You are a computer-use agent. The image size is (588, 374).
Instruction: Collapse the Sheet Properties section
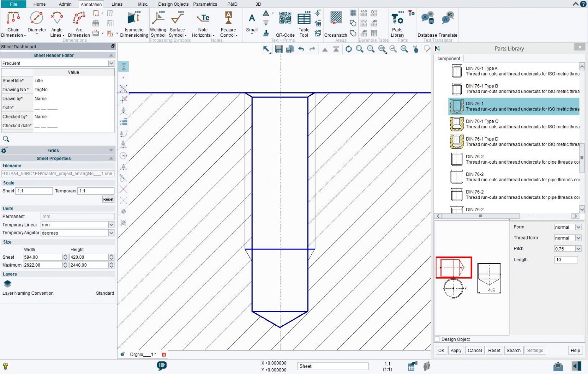coord(110,158)
